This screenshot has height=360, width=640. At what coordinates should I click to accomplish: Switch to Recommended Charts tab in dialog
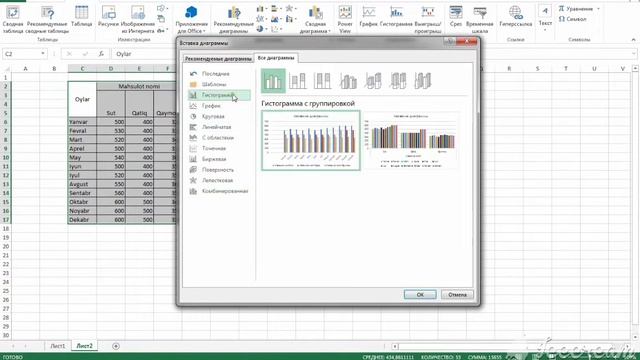pyautogui.click(x=218, y=59)
